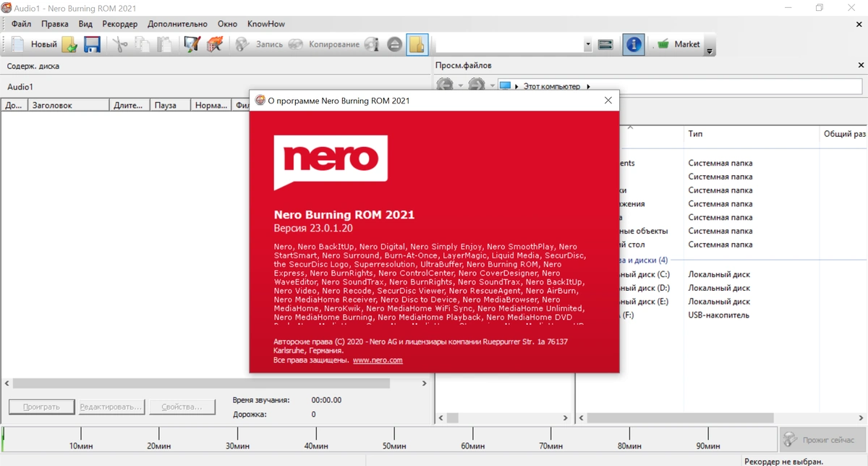Viewport: 868px width, 466px height.
Task: Click the burning brick wall icon
Action: pos(214,44)
